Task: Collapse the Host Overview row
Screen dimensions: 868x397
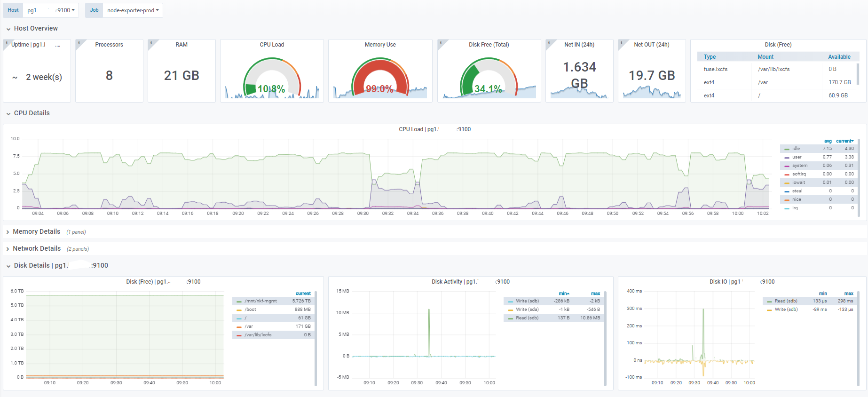Action: [x=36, y=28]
